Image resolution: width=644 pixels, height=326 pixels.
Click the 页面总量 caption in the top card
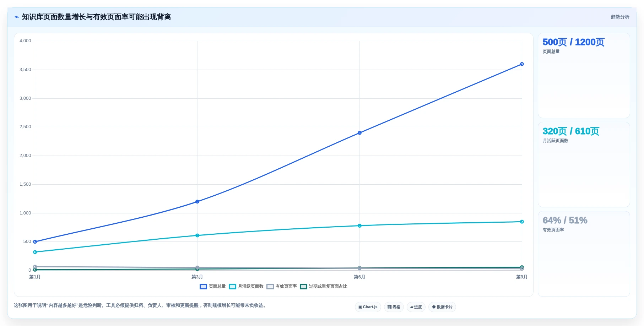[551, 52]
